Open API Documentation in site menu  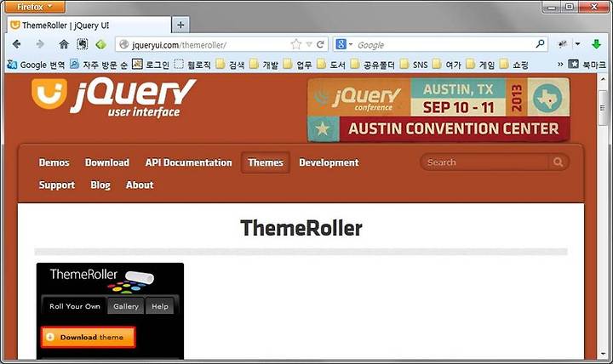pyautogui.click(x=188, y=162)
